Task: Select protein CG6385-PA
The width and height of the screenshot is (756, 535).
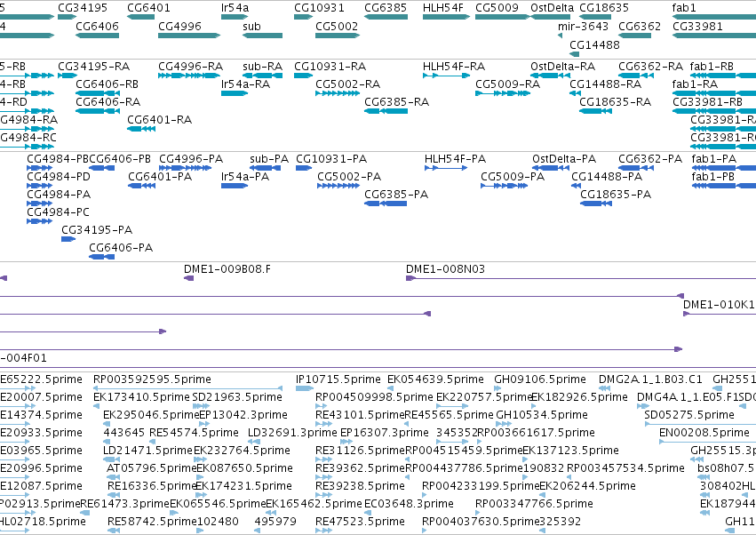Action: coord(386,204)
